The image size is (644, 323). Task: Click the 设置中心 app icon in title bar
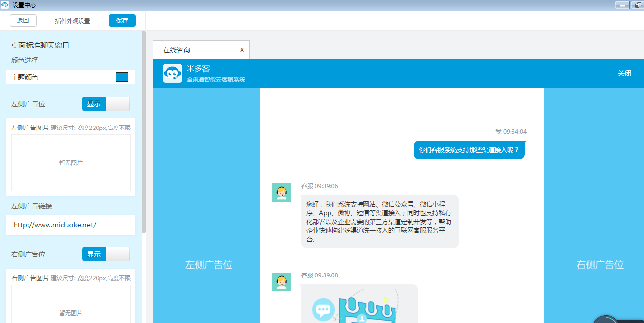click(5, 5)
